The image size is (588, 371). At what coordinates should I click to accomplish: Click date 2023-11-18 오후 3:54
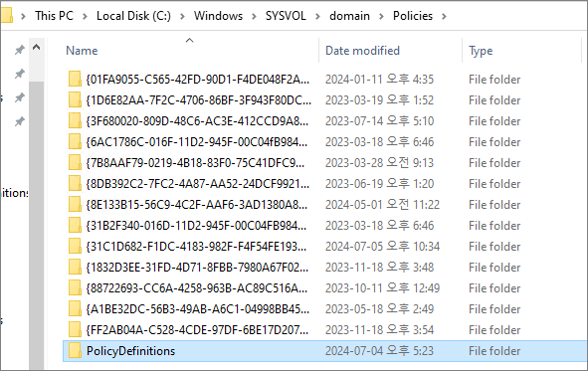tap(379, 330)
